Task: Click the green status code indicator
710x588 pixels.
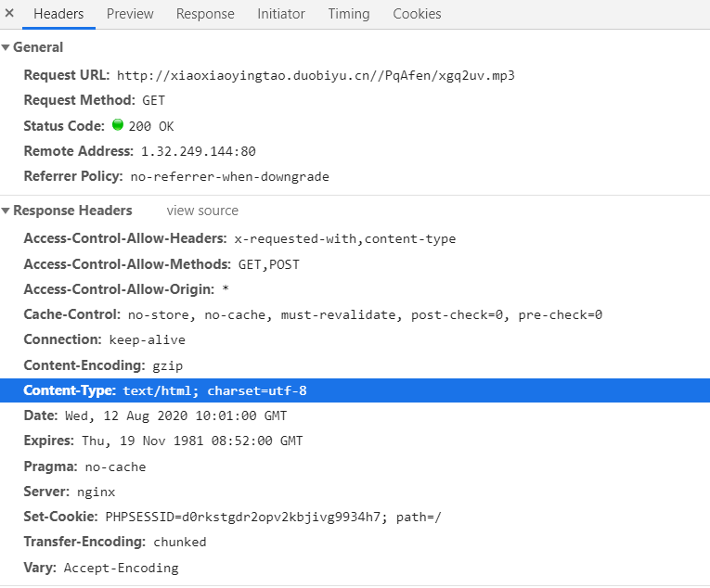Action: click(x=118, y=125)
